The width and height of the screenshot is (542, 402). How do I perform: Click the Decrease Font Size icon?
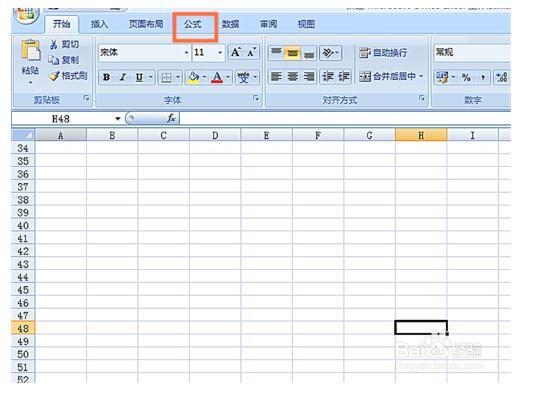coord(251,53)
